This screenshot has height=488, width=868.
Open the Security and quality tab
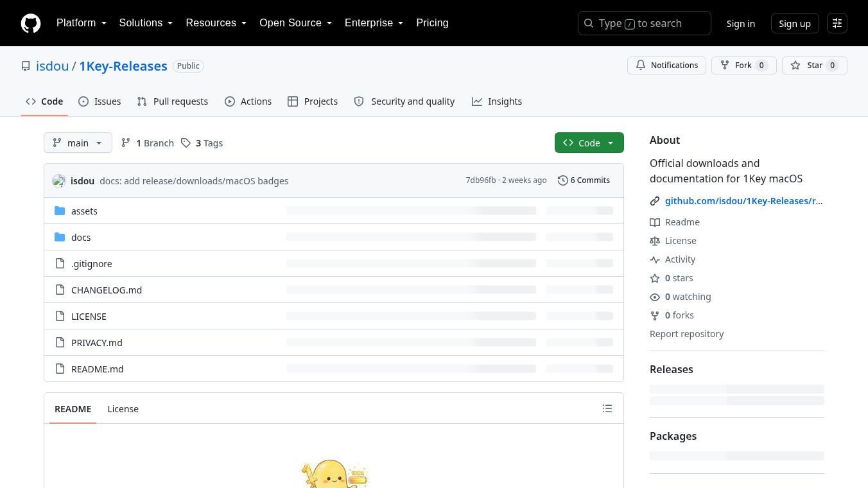(x=404, y=101)
